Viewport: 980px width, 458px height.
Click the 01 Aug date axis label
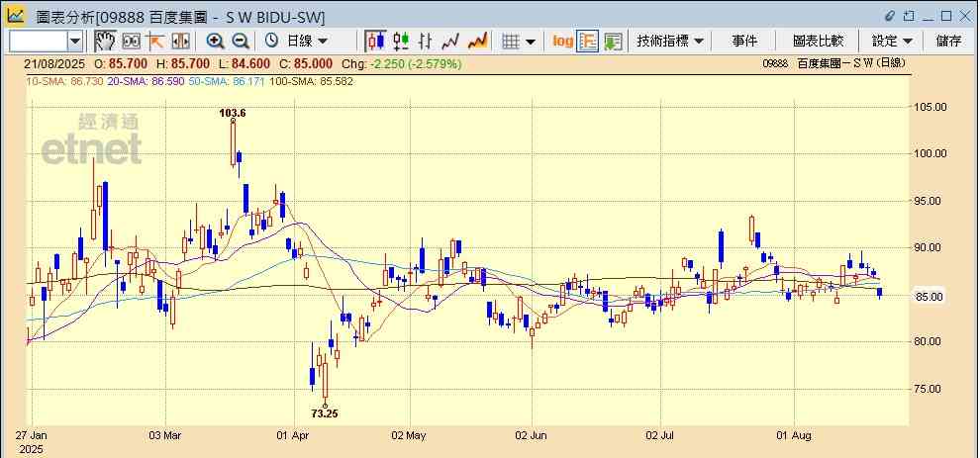point(794,435)
